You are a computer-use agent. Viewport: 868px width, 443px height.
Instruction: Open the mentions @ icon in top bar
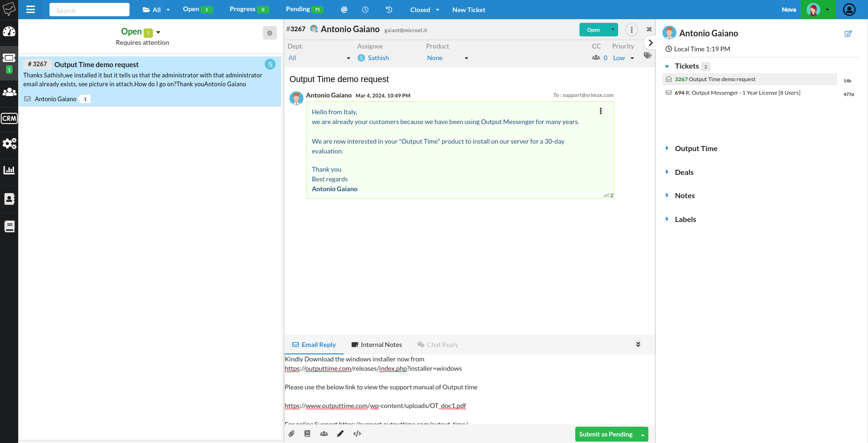(344, 9)
